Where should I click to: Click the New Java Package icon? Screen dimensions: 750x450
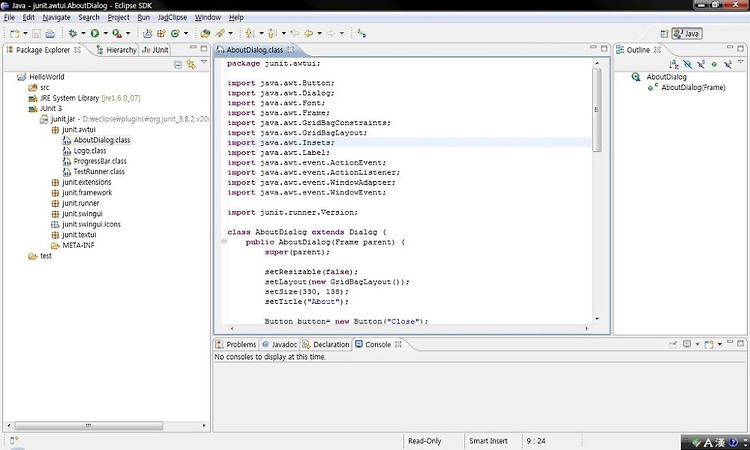point(161,33)
